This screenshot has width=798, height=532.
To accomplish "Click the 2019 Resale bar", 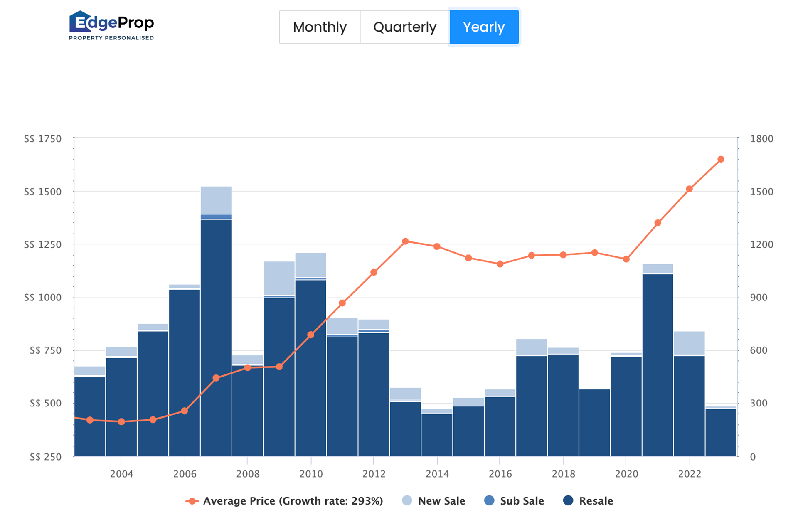I will point(595,423).
